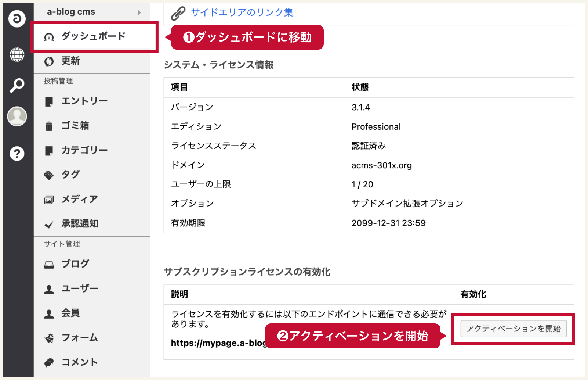
Task: Click the アクティベーションを開始 button
Action: [513, 329]
